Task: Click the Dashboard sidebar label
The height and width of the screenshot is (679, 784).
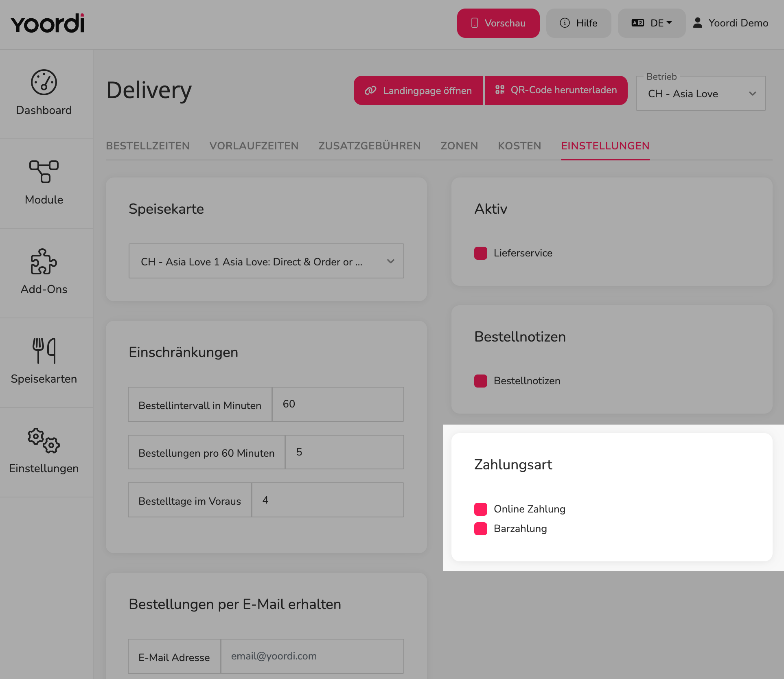Action: click(44, 110)
